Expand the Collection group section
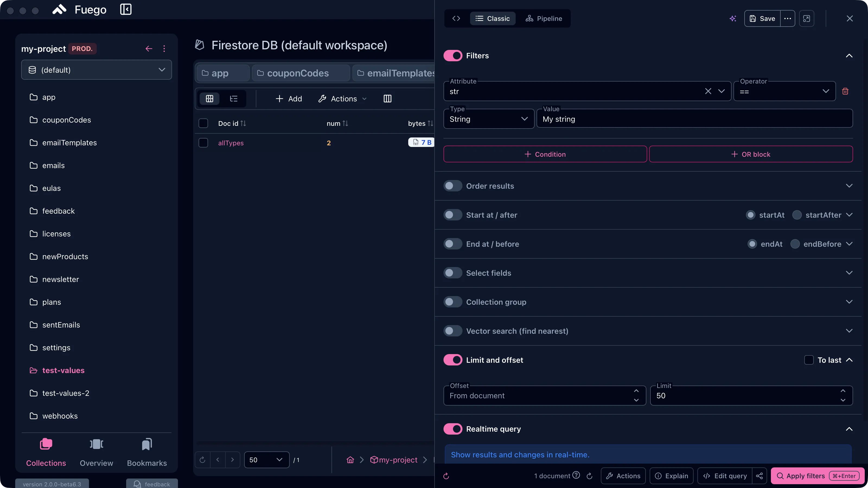The image size is (868, 488). [x=849, y=302]
